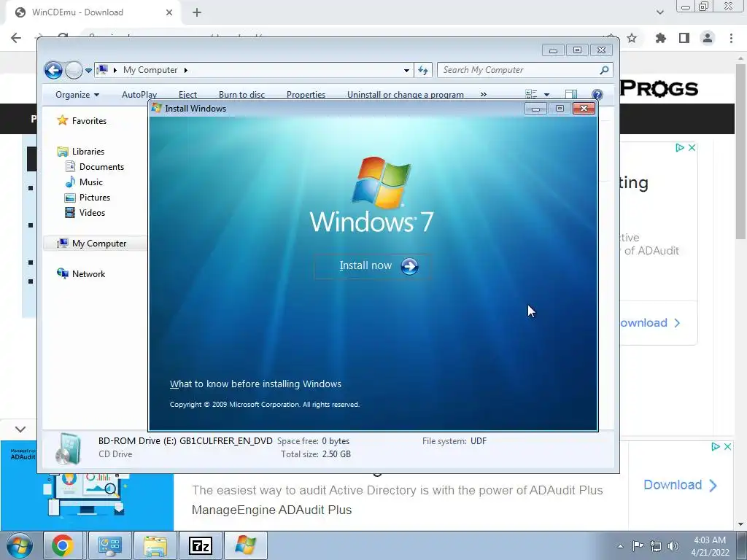Expand the address bar history dropdown
747x560 pixels.
coord(406,70)
